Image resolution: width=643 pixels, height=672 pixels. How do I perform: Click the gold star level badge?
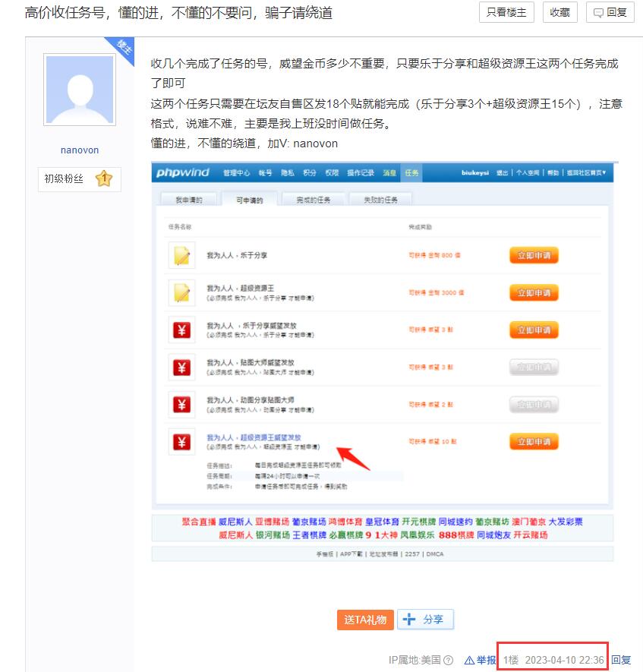(104, 179)
